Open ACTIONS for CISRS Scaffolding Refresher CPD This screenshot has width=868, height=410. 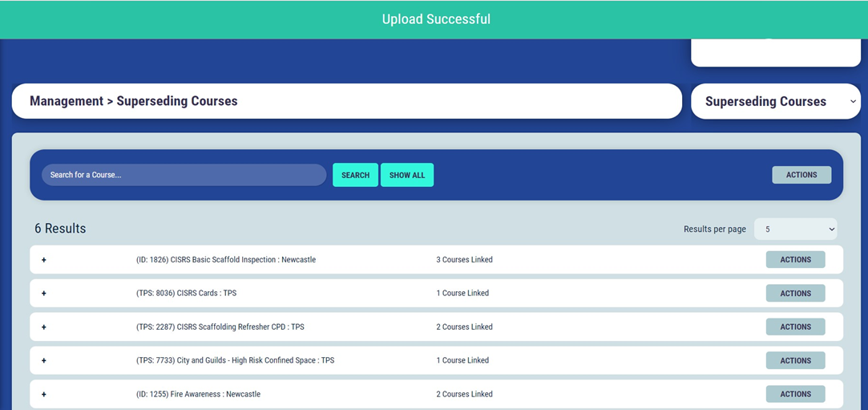tap(795, 327)
